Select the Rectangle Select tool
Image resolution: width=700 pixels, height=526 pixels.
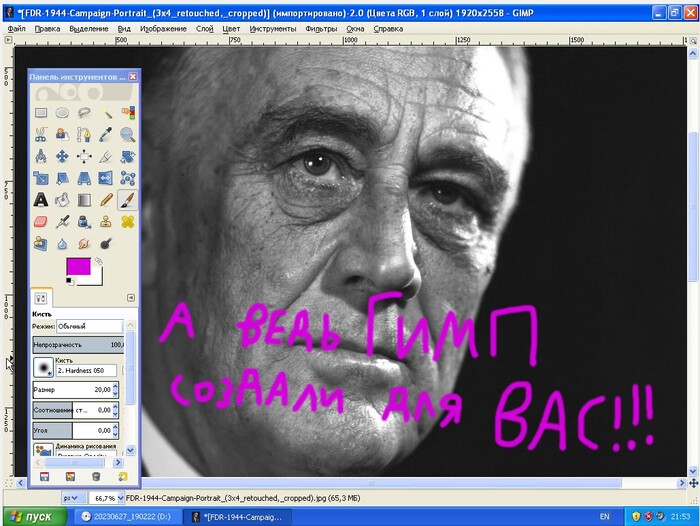coord(41,113)
